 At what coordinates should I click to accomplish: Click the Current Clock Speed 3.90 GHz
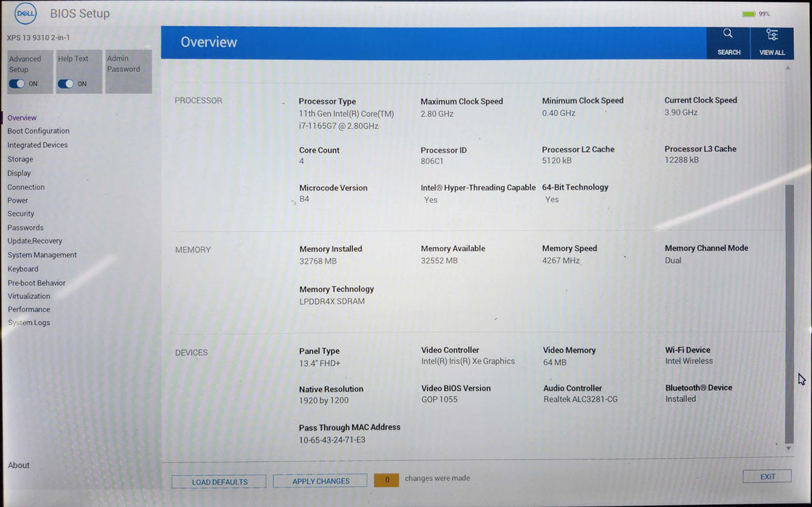pyautogui.click(x=681, y=112)
